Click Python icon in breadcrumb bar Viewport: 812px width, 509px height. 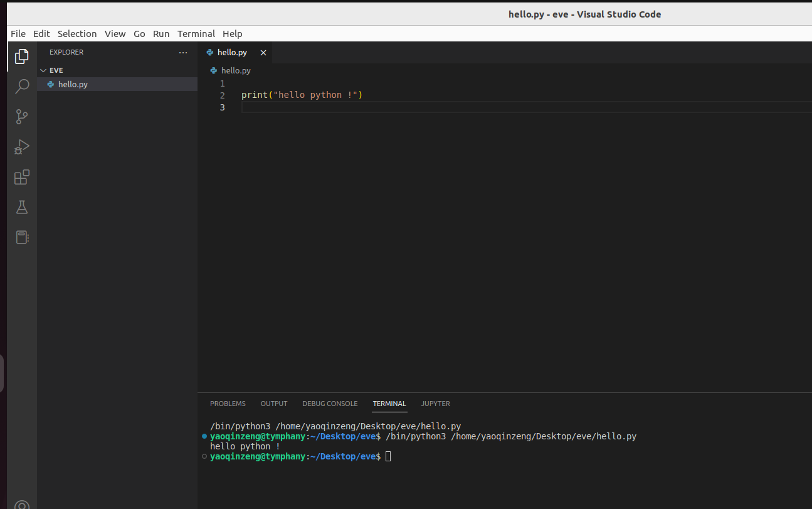coord(214,70)
